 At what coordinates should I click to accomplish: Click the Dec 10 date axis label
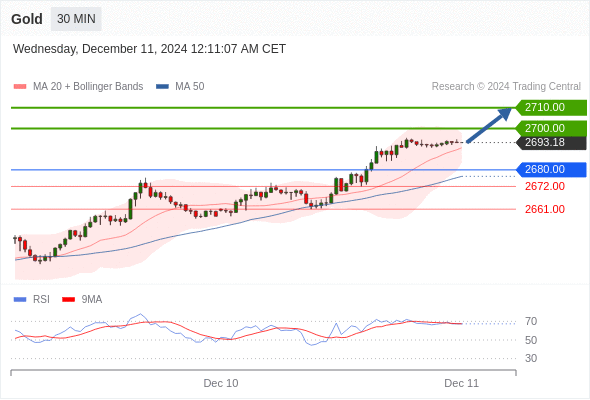(221, 383)
